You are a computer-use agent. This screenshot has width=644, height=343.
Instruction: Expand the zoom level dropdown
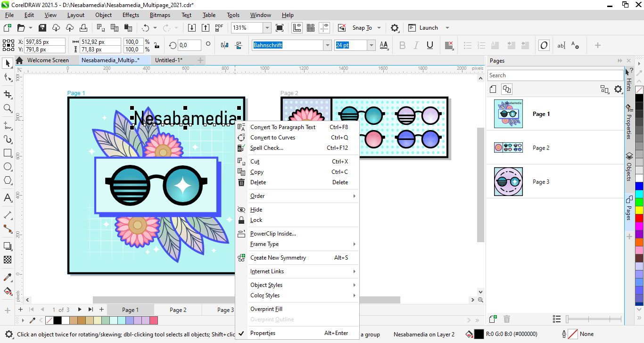[x=267, y=28]
